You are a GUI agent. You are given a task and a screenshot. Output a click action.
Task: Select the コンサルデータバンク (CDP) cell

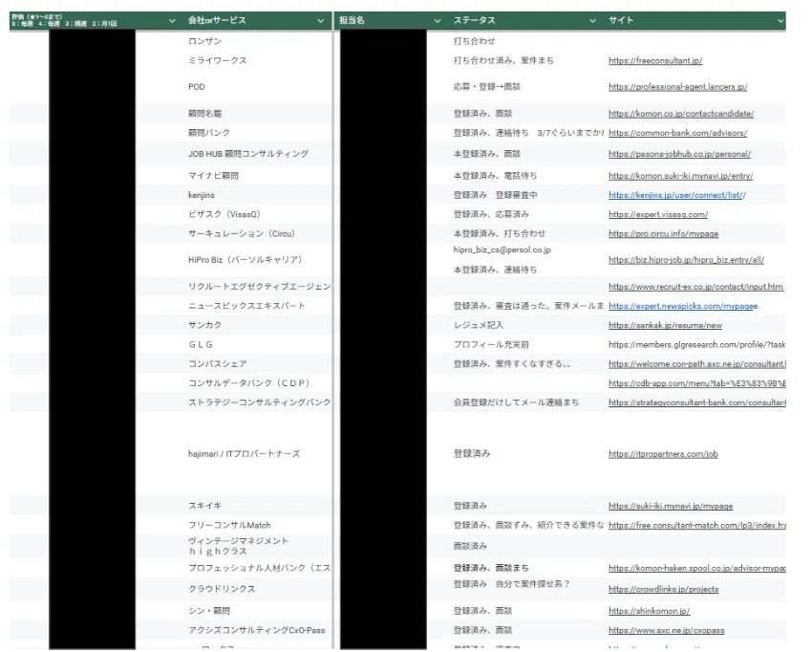coord(248,383)
